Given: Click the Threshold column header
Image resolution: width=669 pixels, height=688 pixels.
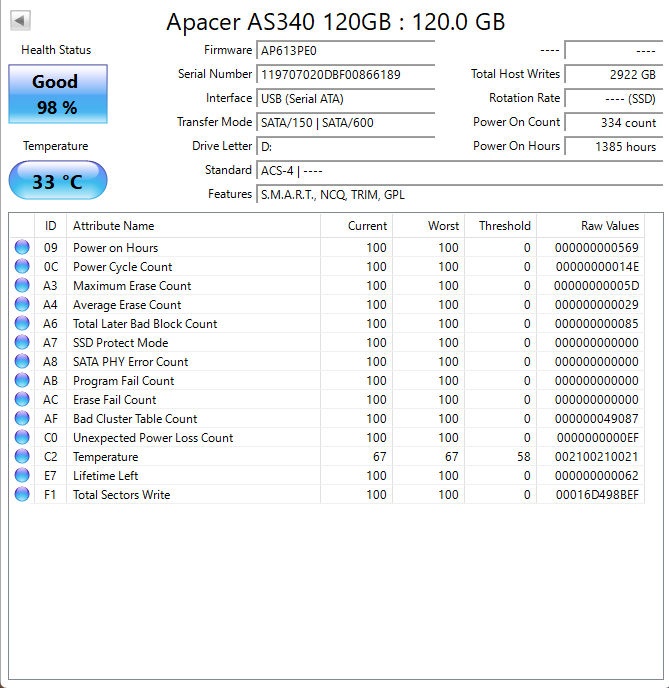Looking at the screenshot, I should click(x=501, y=226).
